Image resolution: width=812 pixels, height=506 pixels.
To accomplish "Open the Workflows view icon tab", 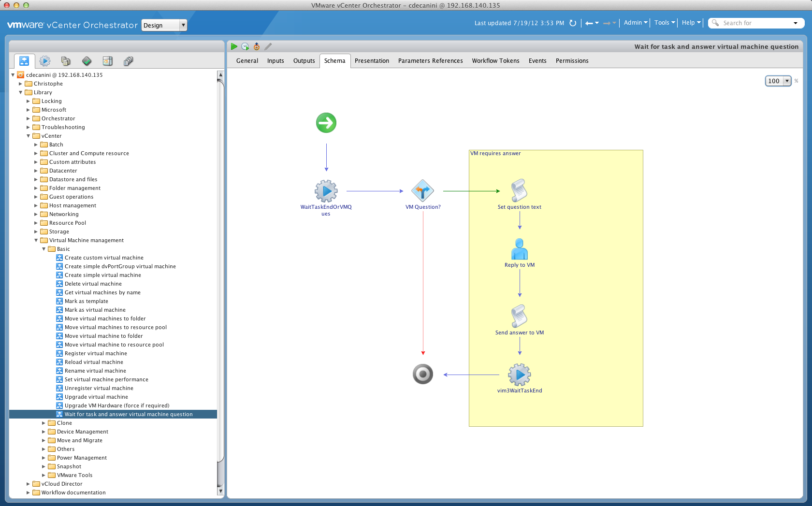I will [x=24, y=61].
